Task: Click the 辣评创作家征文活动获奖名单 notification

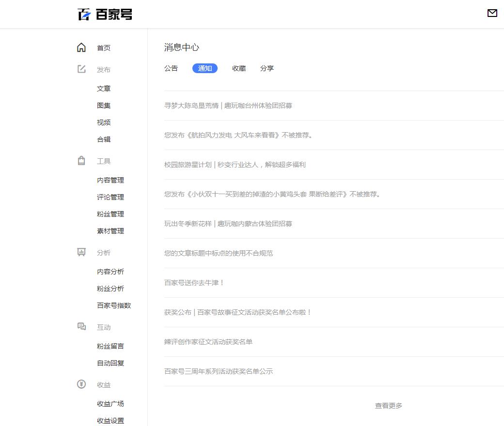Action: pyautogui.click(x=209, y=342)
